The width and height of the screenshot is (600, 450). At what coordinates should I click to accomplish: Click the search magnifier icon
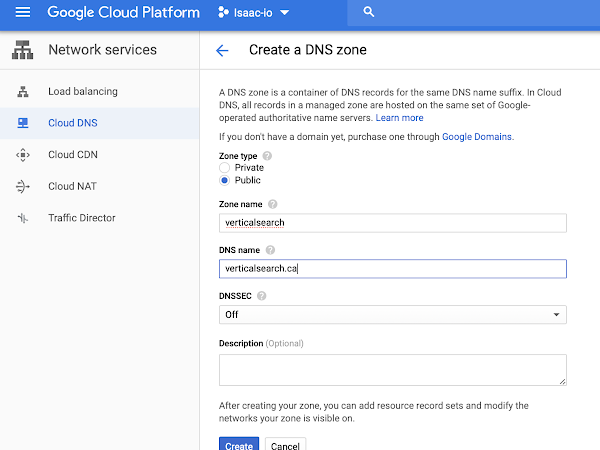point(369,13)
